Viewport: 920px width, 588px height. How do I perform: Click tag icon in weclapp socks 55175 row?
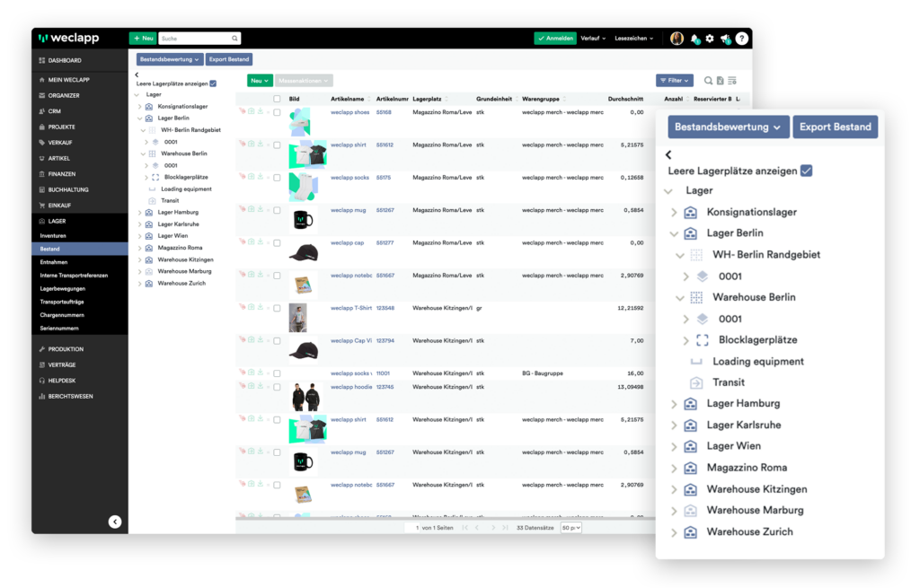pos(242,177)
